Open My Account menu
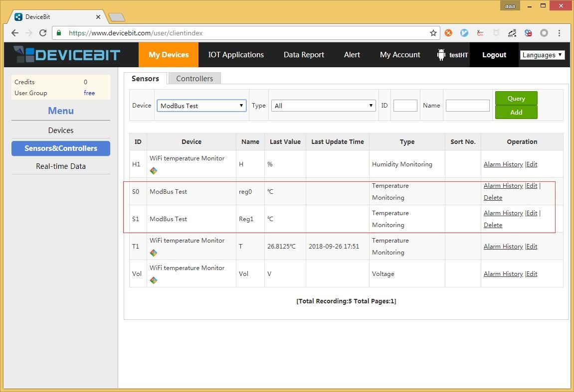 point(400,55)
